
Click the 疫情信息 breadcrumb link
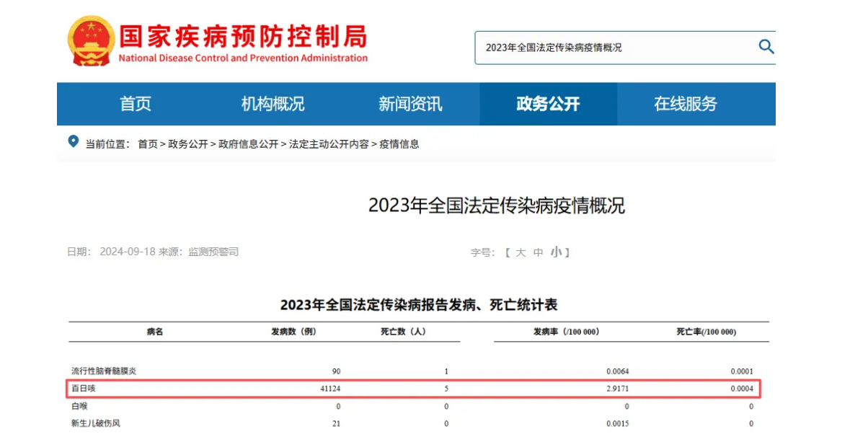[399, 144]
